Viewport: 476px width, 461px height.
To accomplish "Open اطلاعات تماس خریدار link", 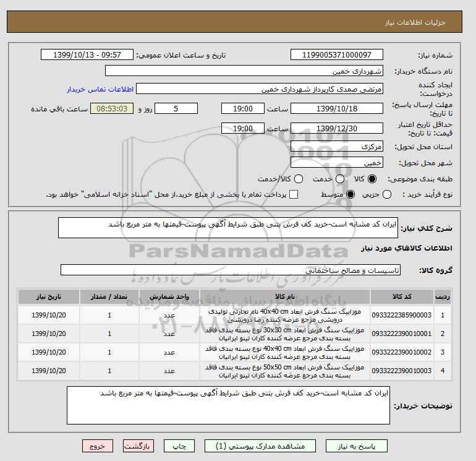I will pyautogui.click(x=100, y=89).
